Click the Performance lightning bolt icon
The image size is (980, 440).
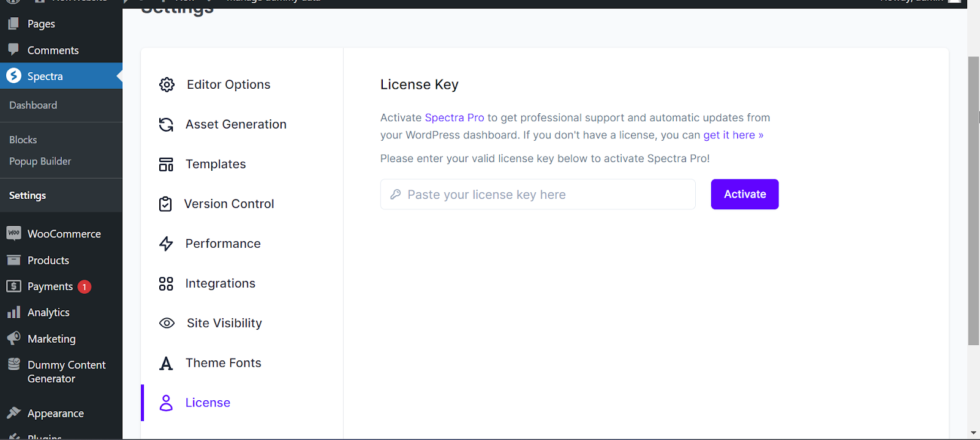point(166,244)
